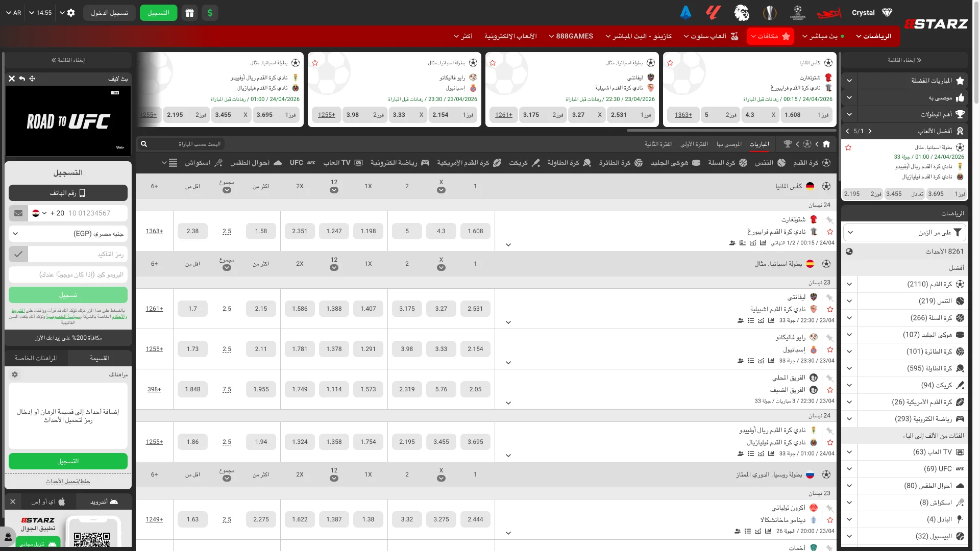Star the best games sidebar match
The width and height of the screenshot is (980, 551).
pos(848,147)
